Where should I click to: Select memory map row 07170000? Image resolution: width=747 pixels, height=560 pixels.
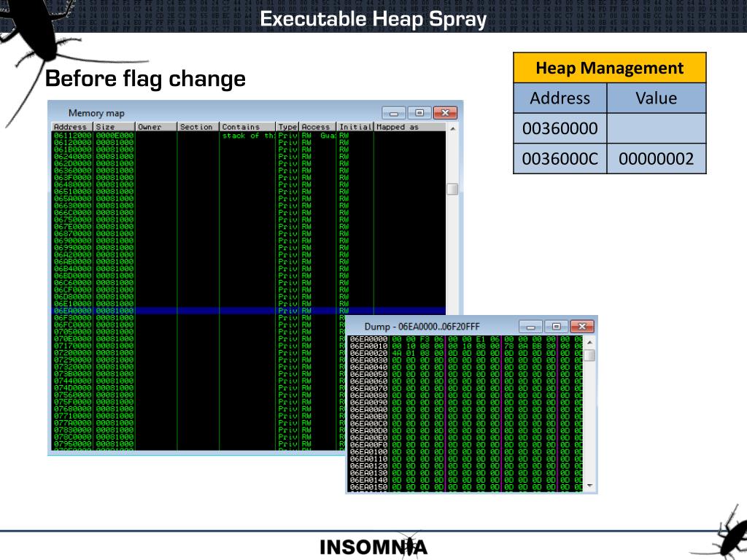tap(198, 346)
